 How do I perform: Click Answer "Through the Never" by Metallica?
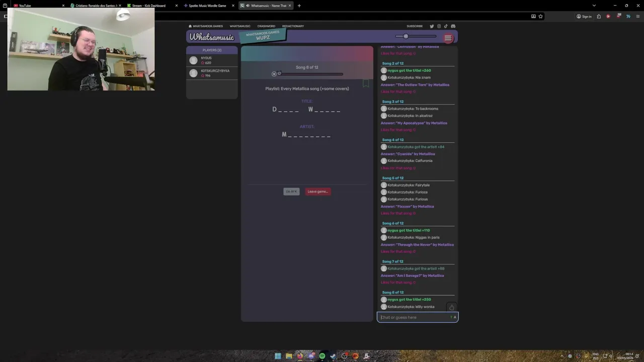[417, 245]
